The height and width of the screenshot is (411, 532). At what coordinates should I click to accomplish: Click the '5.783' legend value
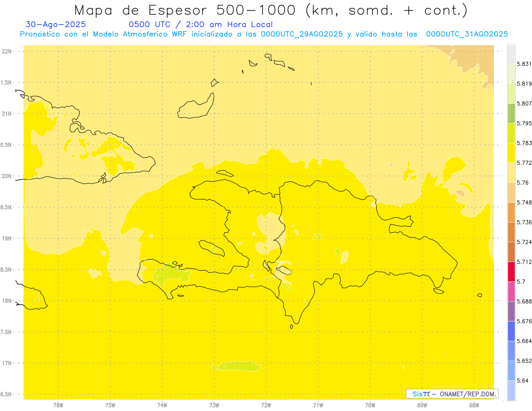524,143
